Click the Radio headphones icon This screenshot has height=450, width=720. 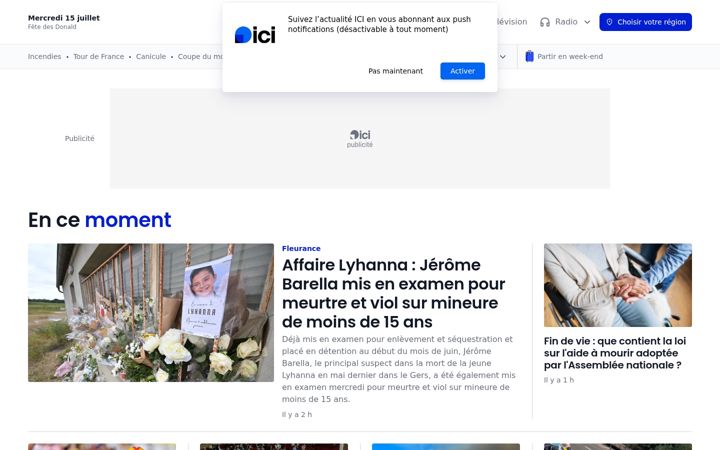[545, 22]
